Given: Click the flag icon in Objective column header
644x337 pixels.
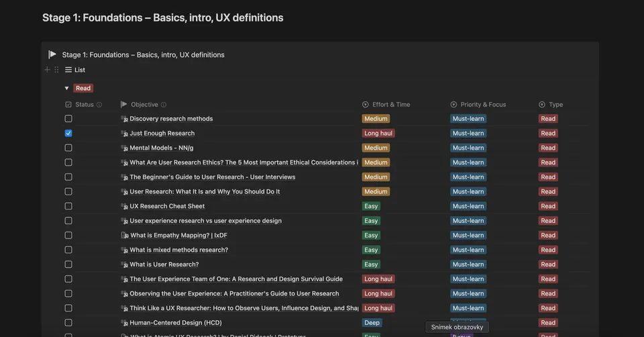Looking at the screenshot, I should point(123,104).
